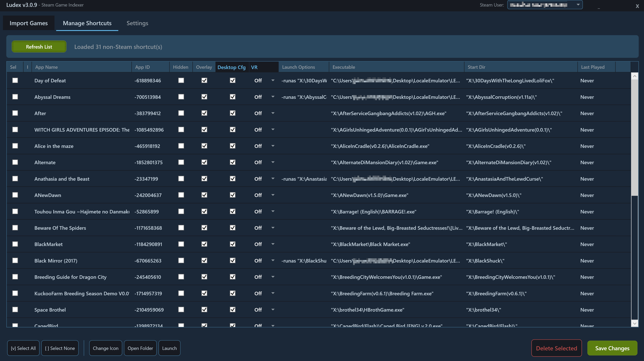Close the Ludex window

point(637,6)
